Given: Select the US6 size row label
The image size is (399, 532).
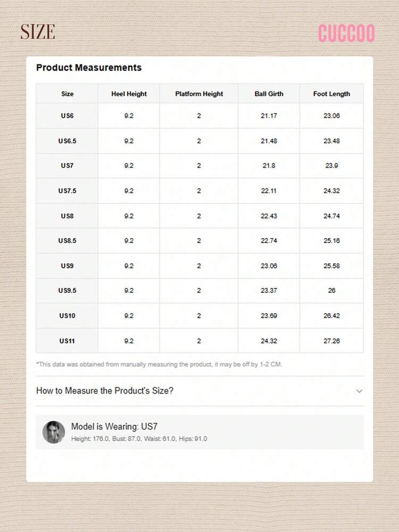Looking at the screenshot, I should [68, 116].
